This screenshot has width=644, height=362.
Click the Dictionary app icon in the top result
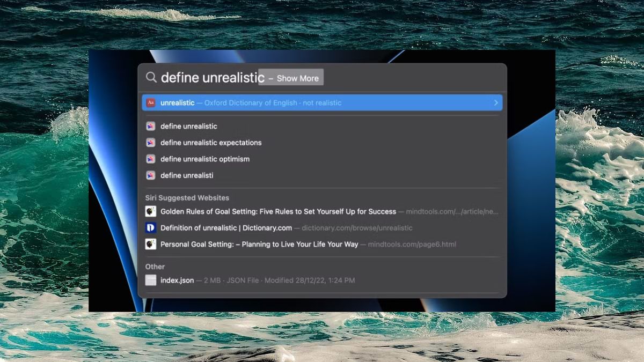(x=151, y=103)
